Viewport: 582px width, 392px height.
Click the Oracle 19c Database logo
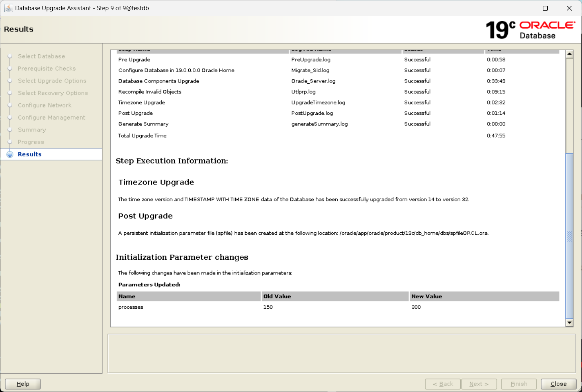530,30
